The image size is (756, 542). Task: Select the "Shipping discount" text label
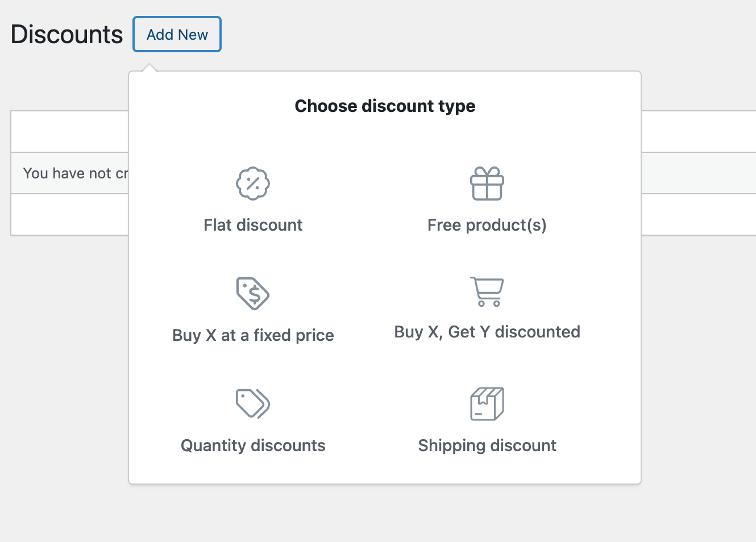tap(487, 445)
